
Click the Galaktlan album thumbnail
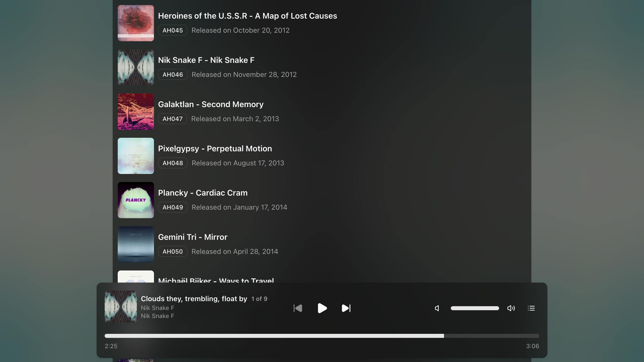[x=136, y=112]
